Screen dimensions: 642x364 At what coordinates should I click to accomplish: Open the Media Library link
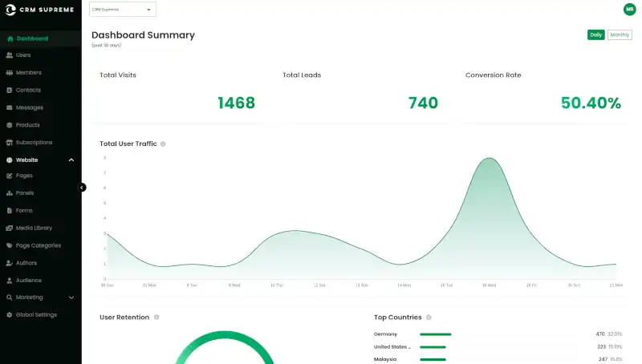tap(34, 228)
